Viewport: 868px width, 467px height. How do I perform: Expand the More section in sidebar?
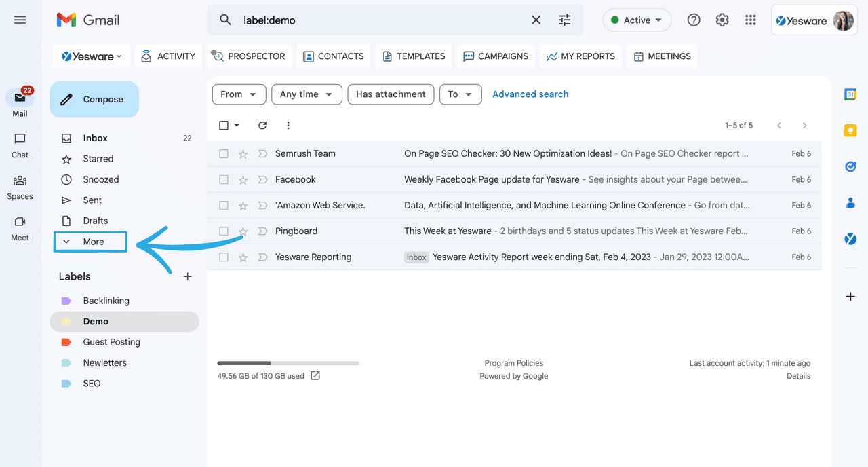click(x=90, y=241)
